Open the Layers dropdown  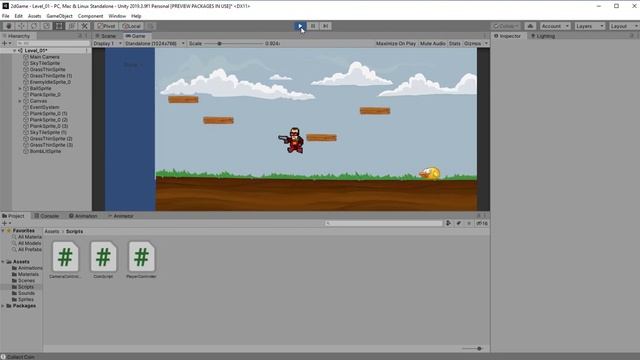pyautogui.click(x=589, y=26)
